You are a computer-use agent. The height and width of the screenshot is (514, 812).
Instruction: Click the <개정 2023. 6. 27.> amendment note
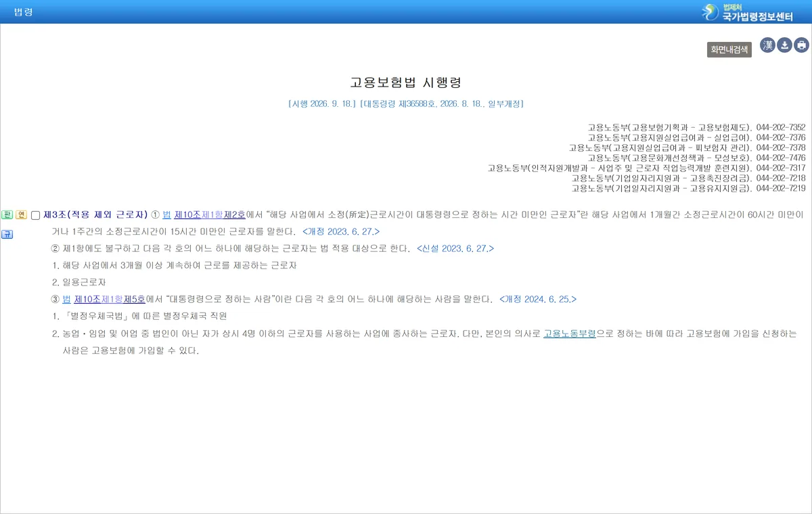tap(341, 231)
